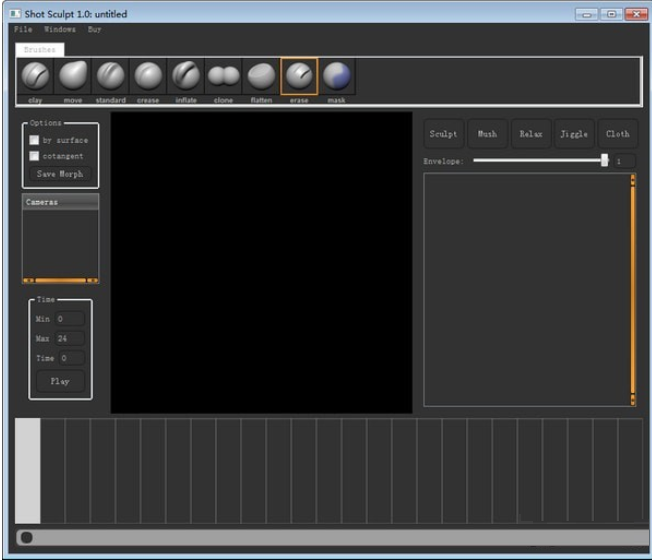
Task: Select the mask brush
Action: pos(336,77)
